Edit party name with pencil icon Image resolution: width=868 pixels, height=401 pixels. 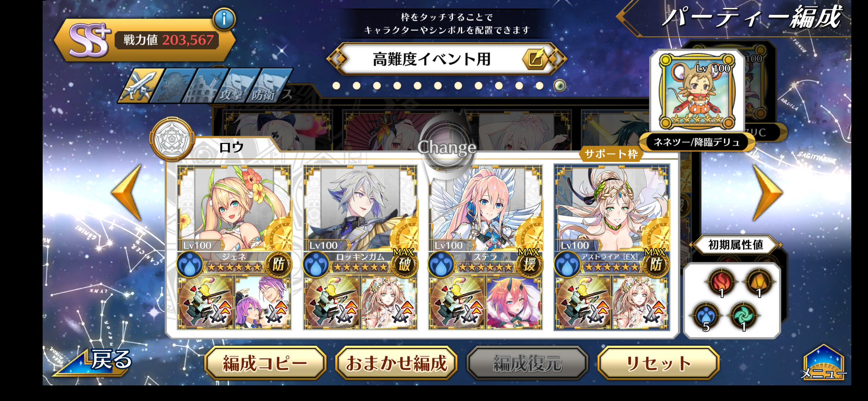pos(535,59)
